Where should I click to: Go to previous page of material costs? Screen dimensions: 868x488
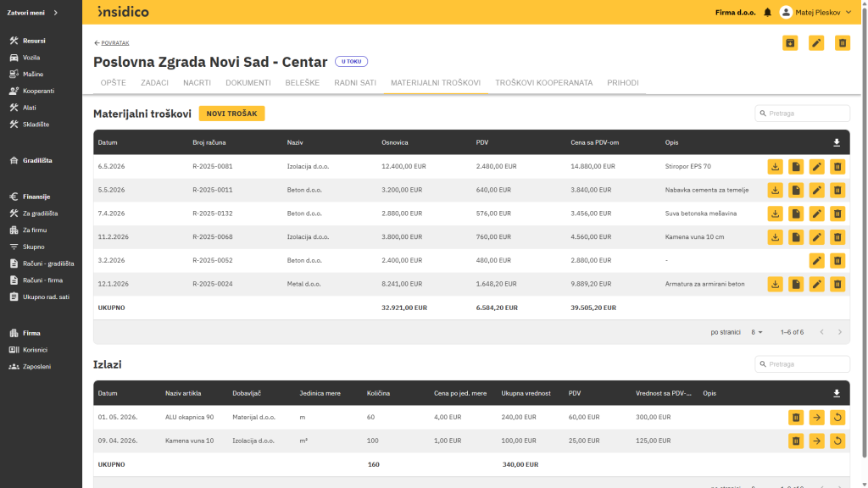point(822,332)
